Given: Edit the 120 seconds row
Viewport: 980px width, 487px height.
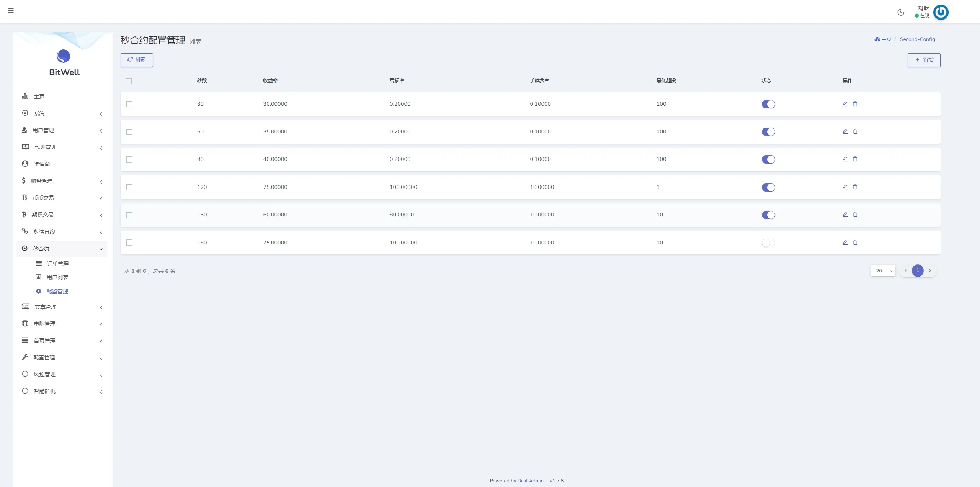Looking at the screenshot, I should point(845,187).
